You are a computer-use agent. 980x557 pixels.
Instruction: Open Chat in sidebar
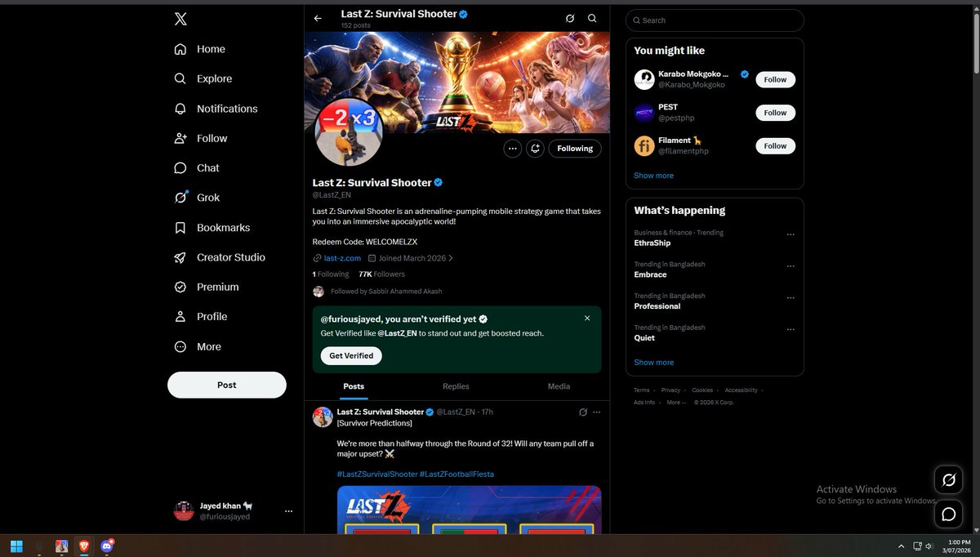coord(197,167)
